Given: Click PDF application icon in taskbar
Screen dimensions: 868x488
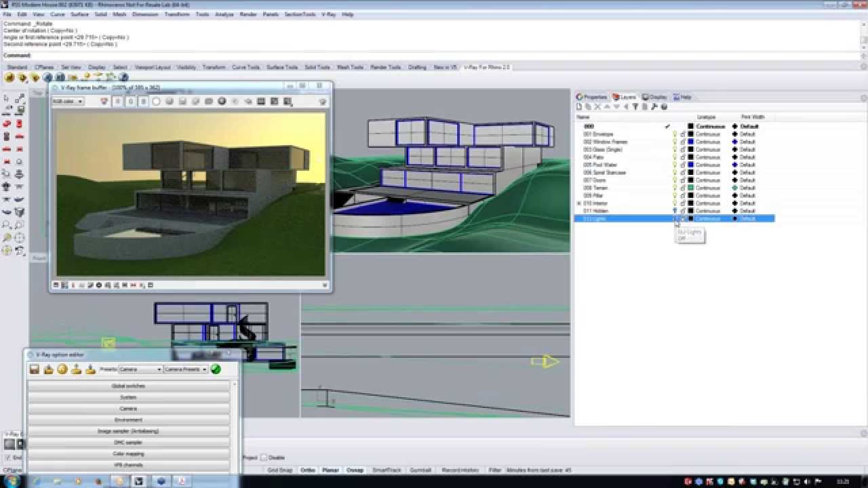Looking at the screenshot, I should pyautogui.click(x=182, y=481).
